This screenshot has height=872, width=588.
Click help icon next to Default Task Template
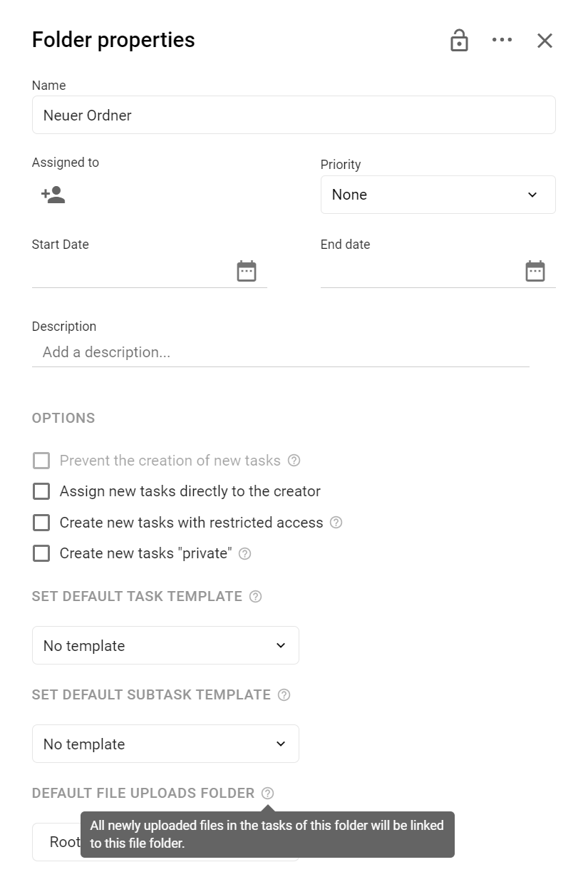pos(256,596)
